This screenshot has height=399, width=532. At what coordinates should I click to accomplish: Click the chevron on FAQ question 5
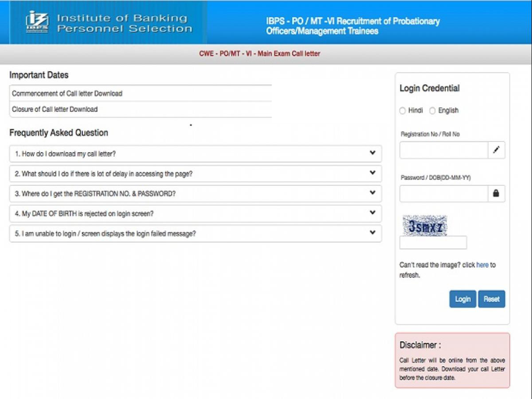click(x=372, y=234)
